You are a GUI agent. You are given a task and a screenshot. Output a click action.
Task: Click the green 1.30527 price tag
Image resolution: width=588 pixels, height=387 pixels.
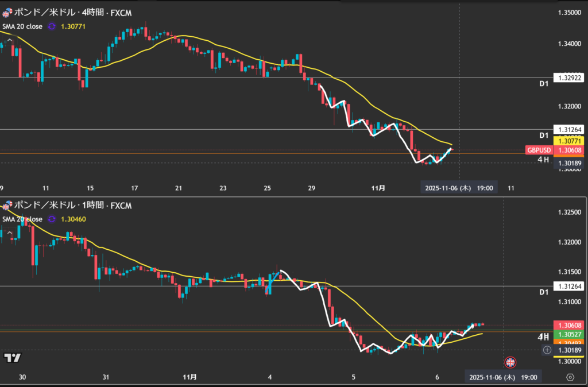pyautogui.click(x=569, y=335)
